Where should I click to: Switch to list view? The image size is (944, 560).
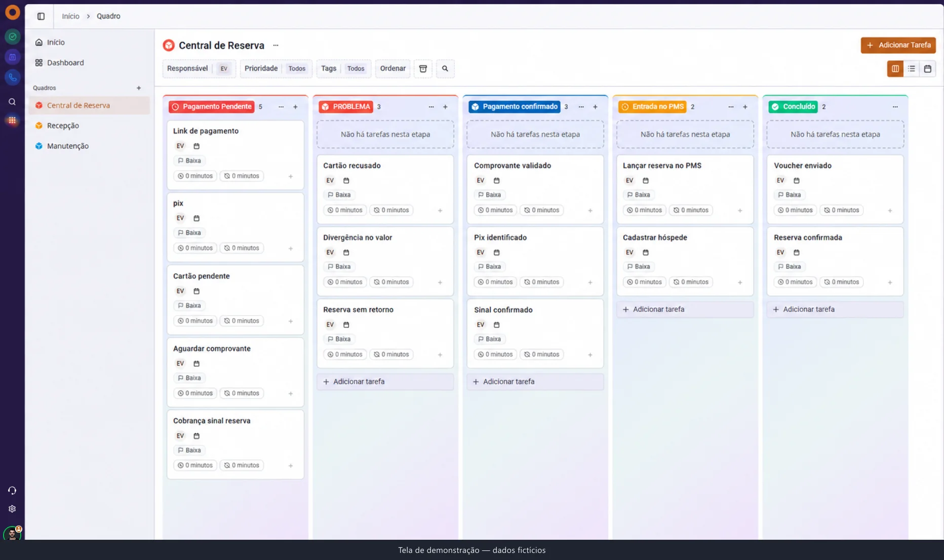click(911, 69)
